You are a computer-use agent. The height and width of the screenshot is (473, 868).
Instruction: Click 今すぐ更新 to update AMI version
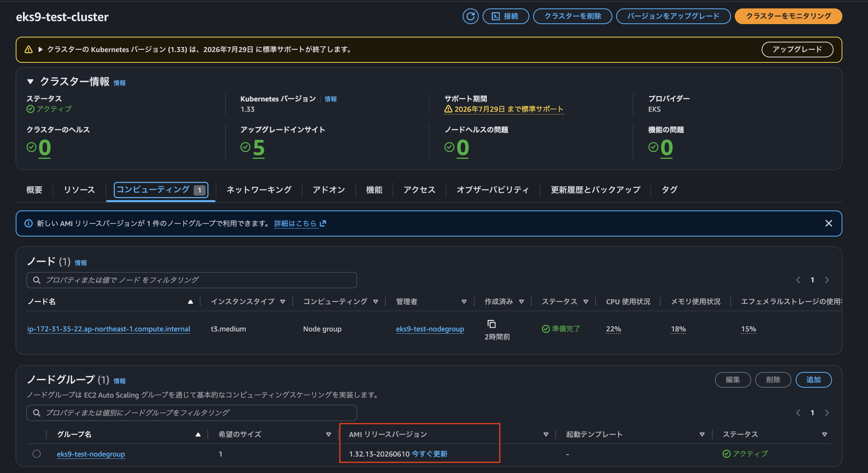tap(429, 454)
